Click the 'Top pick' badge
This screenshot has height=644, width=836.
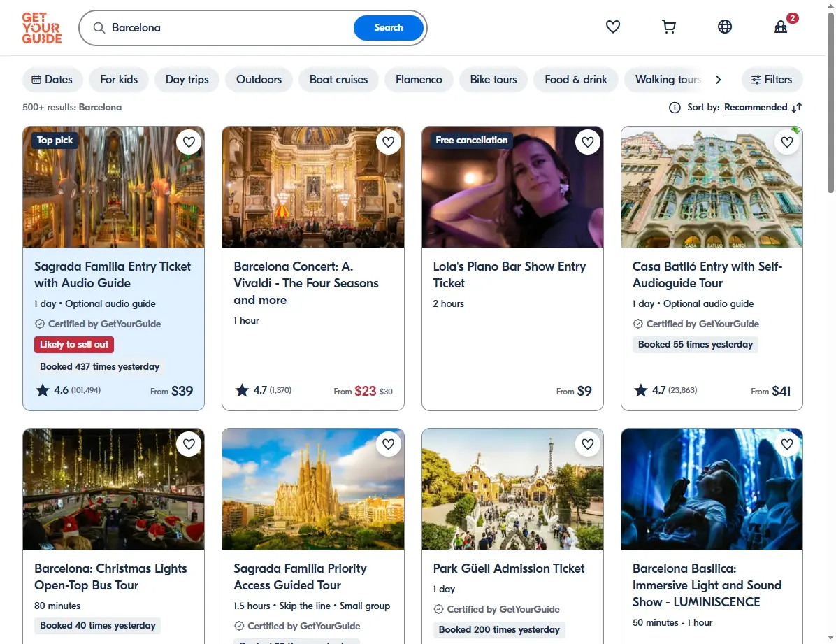(55, 140)
